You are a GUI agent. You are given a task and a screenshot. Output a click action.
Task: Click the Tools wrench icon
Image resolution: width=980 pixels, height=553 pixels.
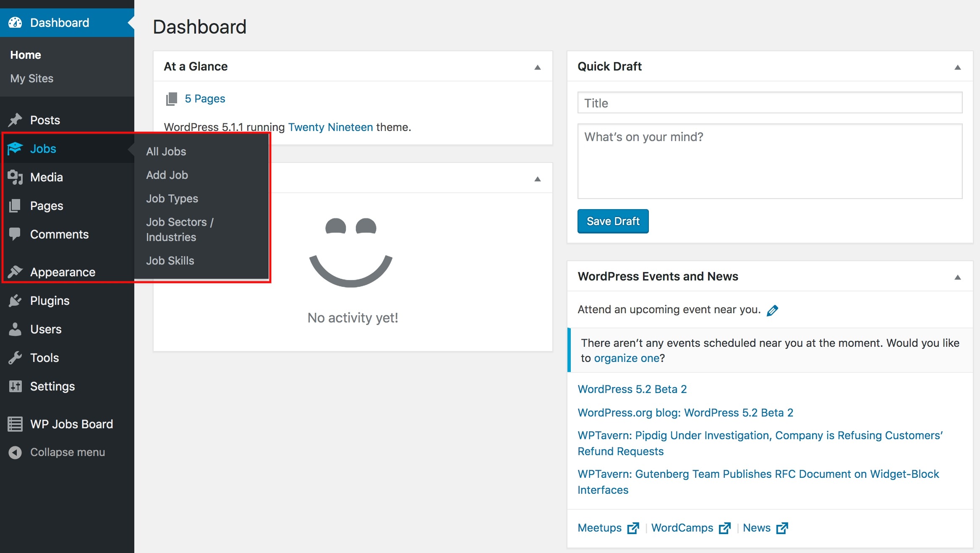point(15,358)
